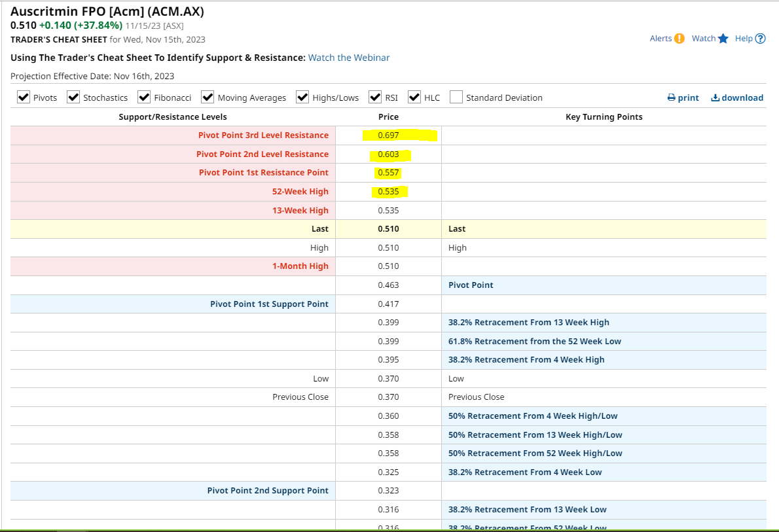Click the Alerts link text
This screenshot has width=779, height=532.
pos(661,38)
